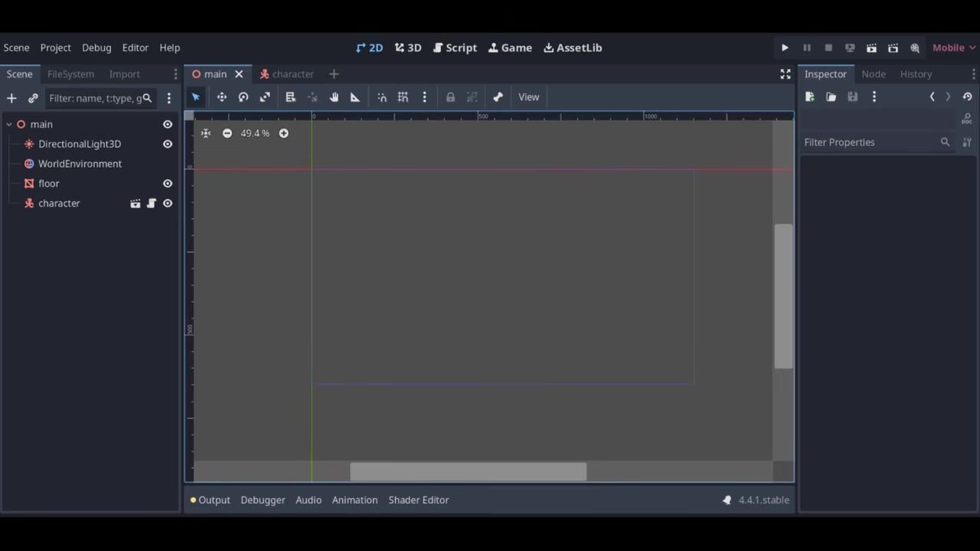This screenshot has height=551, width=980.
Task: Toggle character node visibility eye
Action: coord(168,204)
